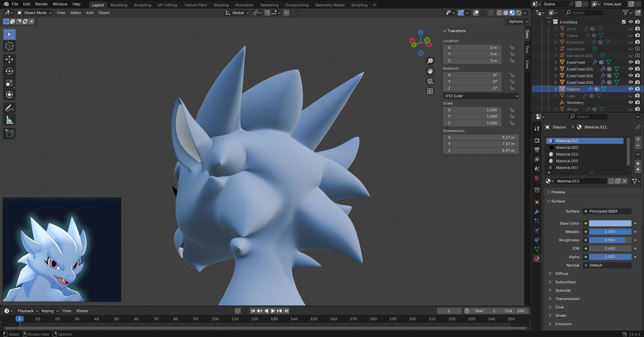Viewport: 644px width, 337px height.
Task: Add a new material slot
Action: [638, 139]
